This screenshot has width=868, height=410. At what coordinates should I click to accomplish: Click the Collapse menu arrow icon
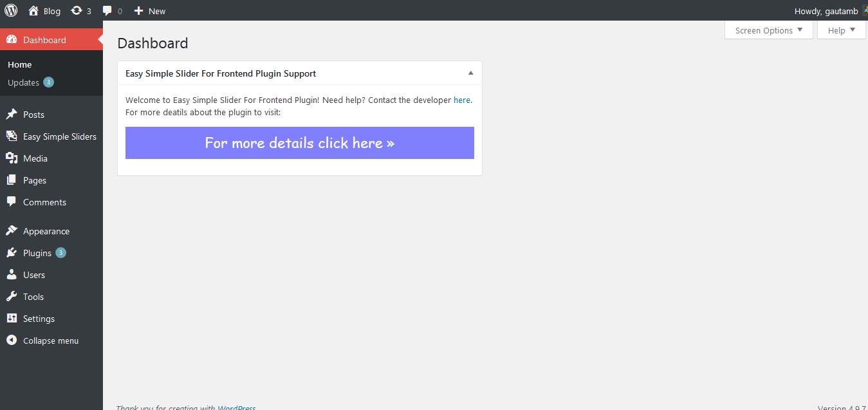click(x=12, y=340)
